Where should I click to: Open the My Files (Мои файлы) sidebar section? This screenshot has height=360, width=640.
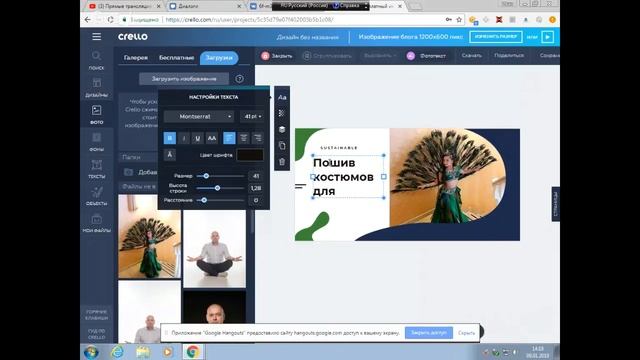coord(96,223)
